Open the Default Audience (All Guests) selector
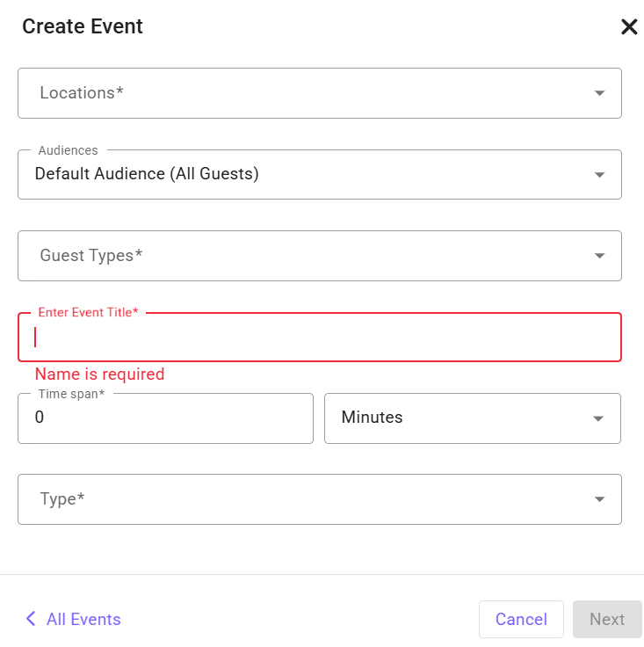Image resolution: width=644 pixels, height=647 pixels. tap(320, 175)
